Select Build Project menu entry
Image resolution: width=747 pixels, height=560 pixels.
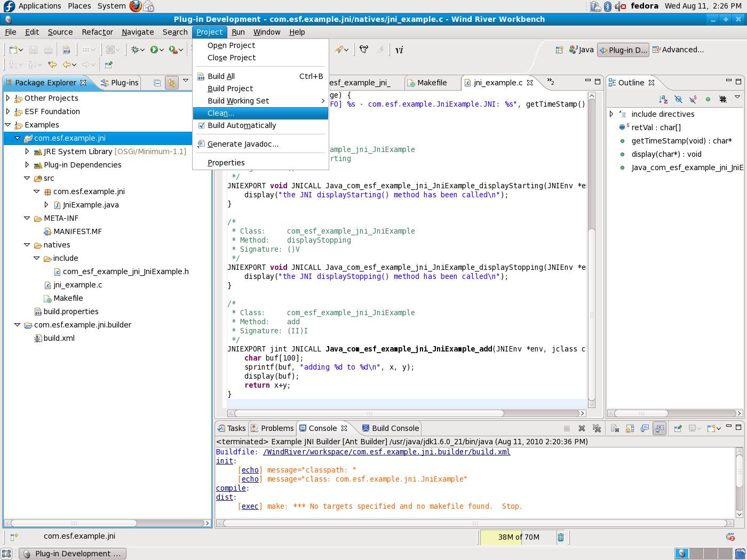[x=260, y=89]
